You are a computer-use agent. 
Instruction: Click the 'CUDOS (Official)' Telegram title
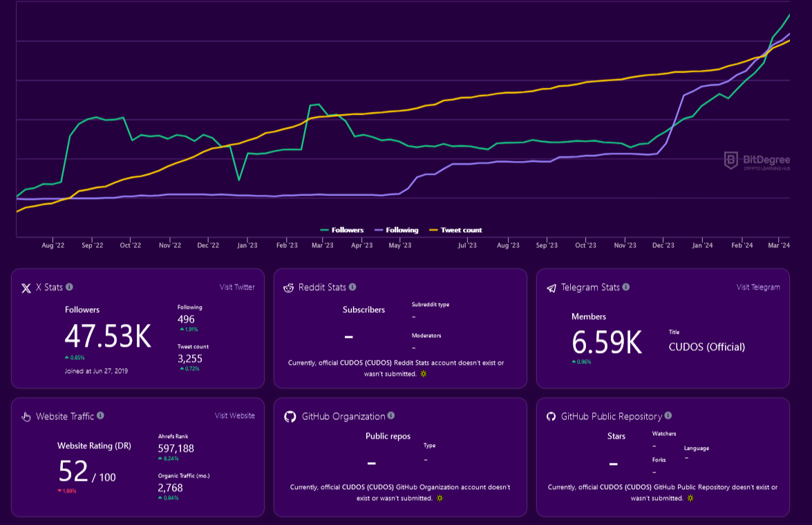coord(707,347)
